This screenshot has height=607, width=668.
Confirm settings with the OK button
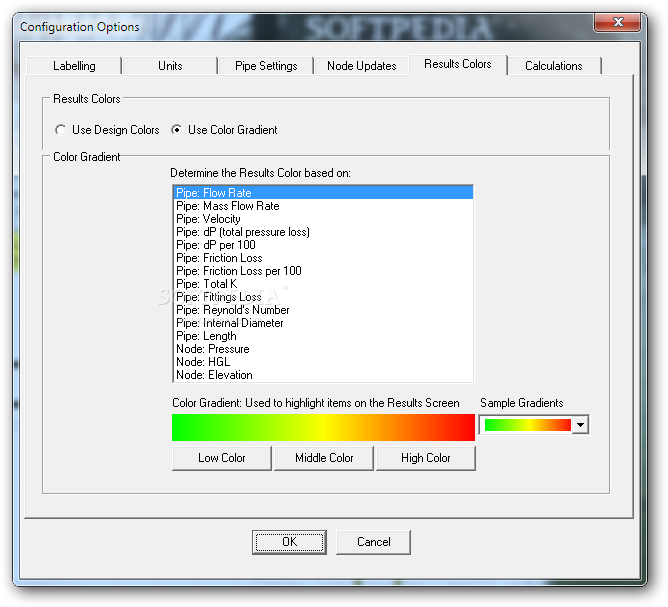289,542
